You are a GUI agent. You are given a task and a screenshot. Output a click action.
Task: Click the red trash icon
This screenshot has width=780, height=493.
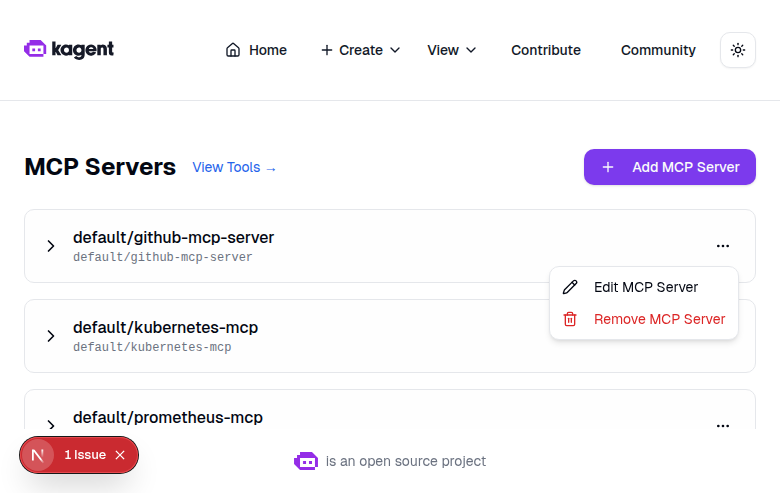[x=570, y=319]
